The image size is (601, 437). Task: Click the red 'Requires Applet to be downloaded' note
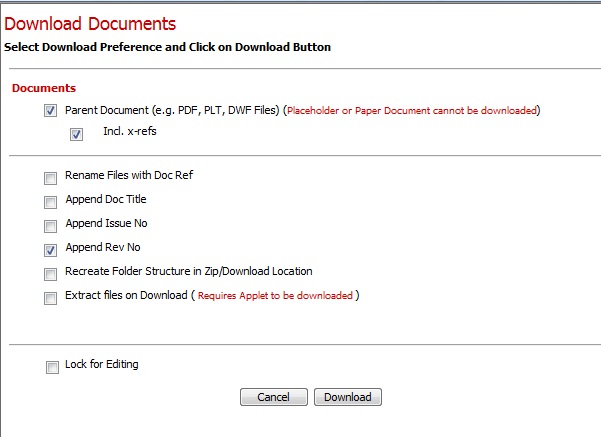[x=275, y=296]
